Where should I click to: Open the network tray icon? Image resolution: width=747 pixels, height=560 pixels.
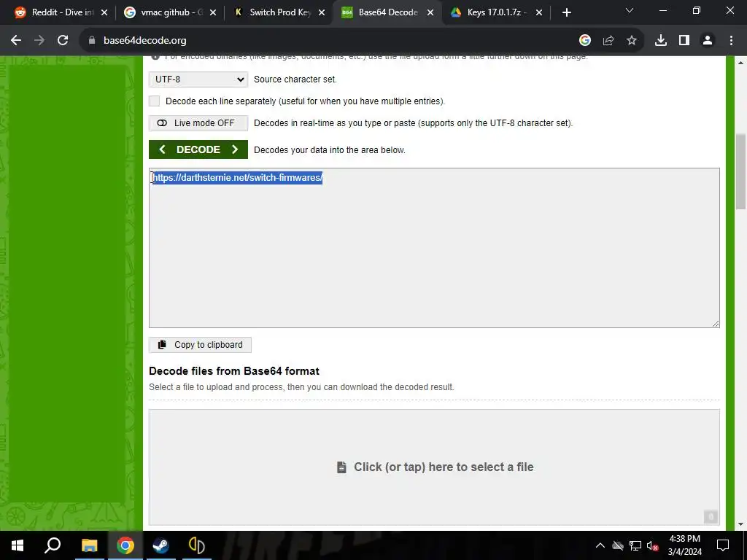[x=635, y=545]
